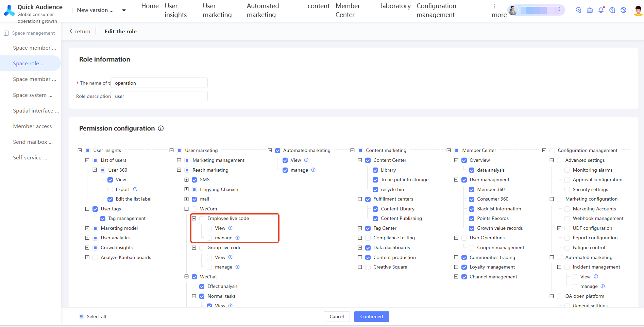Click the role name input field
The image size is (644, 327).
coord(159,83)
